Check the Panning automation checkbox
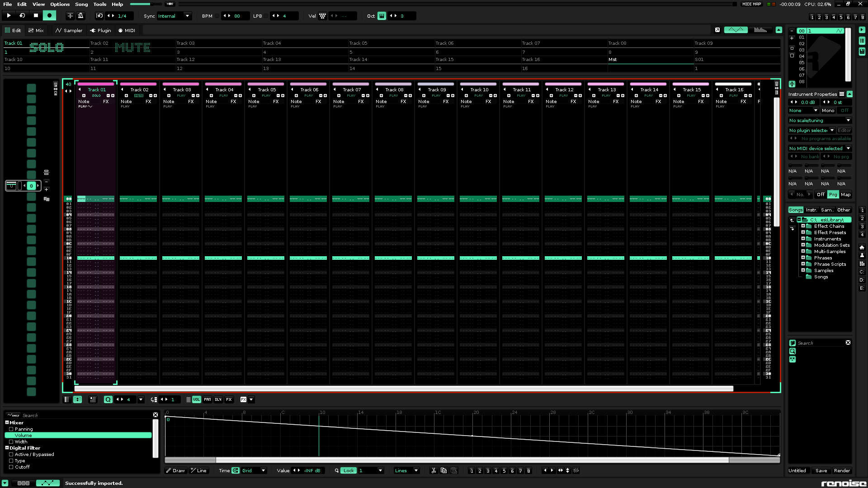The image size is (868, 488). 11,429
